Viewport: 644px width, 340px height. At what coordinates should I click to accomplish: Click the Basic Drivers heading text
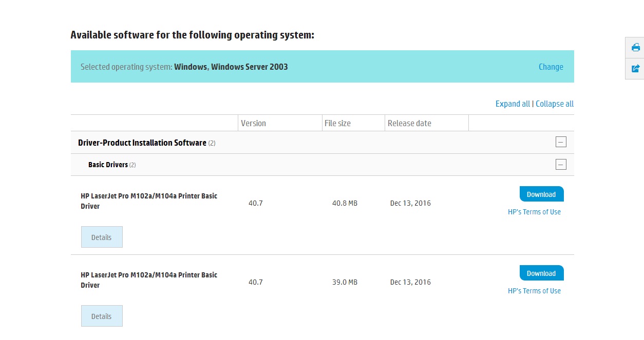click(x=108, y=165)
